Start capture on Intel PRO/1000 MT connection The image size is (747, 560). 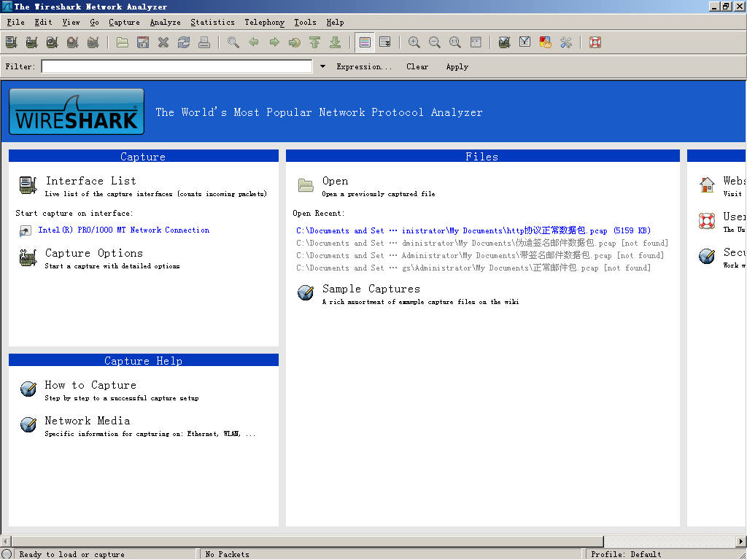[x=123, y=230]
